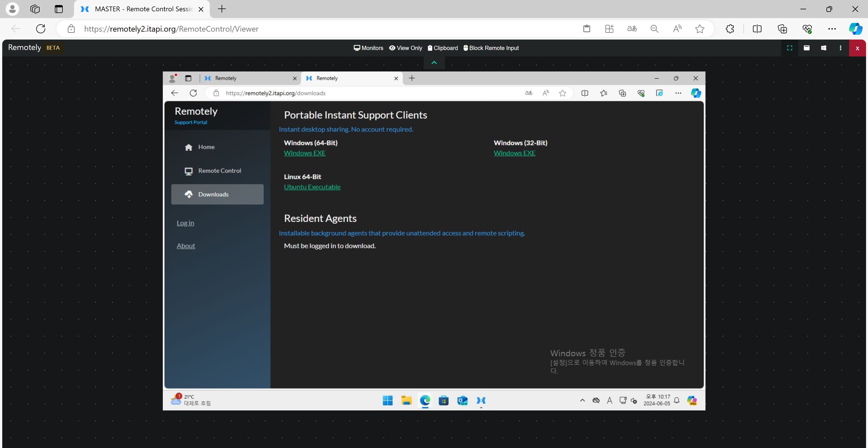The height and width of the screenshot is (448, 868).
Task: Open Home in Remotely sidebar
Action: tap(217, 147)
